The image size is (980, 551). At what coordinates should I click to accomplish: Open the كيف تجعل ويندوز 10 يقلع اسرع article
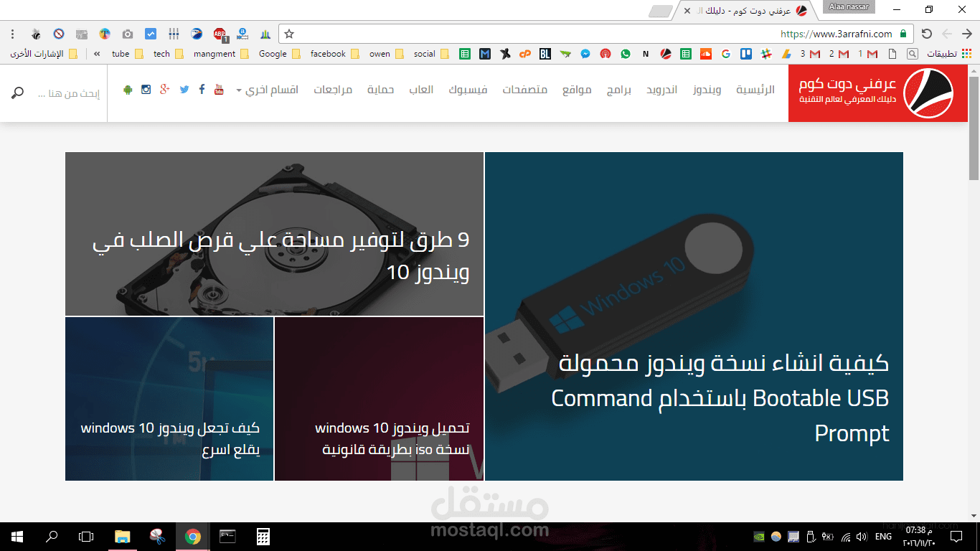coord(169,399)
